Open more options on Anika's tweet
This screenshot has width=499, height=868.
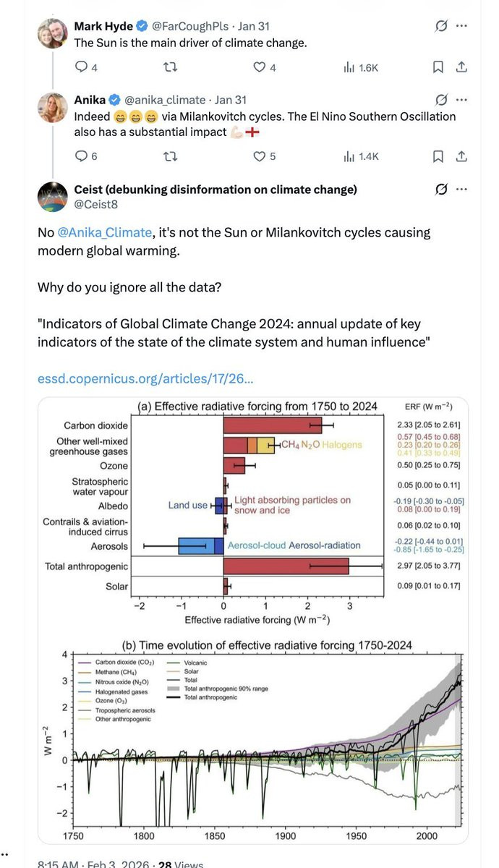coord(462,100)
